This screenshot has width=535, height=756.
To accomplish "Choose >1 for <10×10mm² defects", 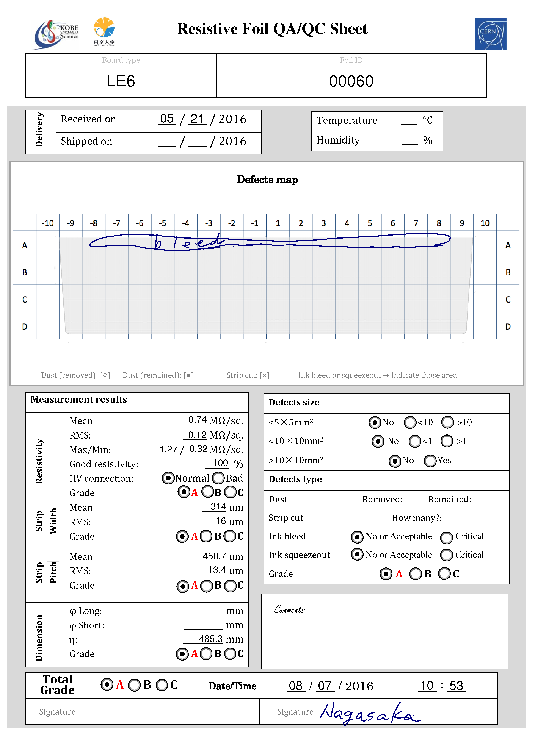I will (447, 441).
